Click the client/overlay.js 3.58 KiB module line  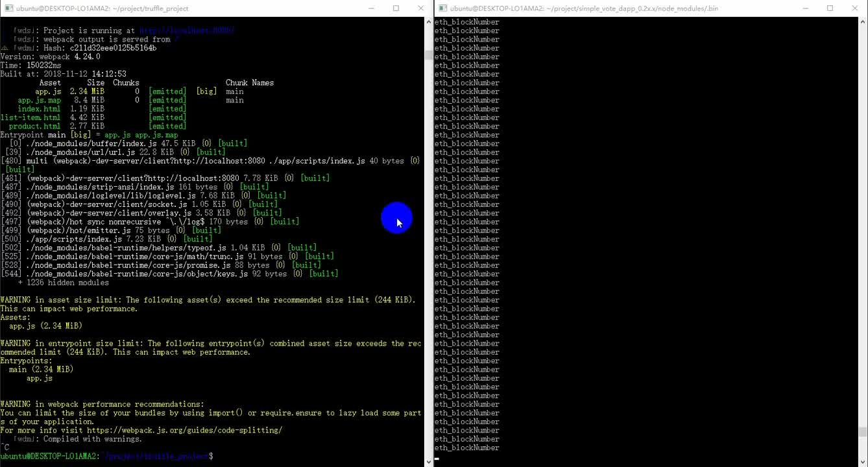point(141,213)
